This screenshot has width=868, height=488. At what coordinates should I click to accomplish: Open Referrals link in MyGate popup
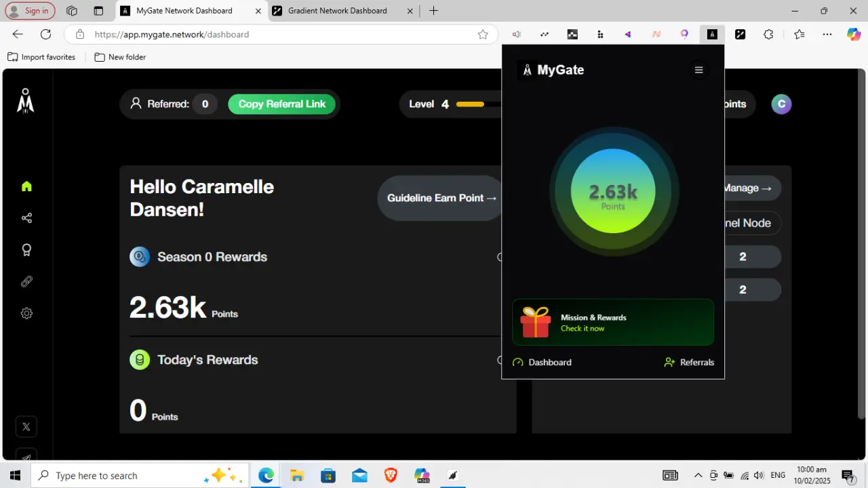click(x=689, y=363)
